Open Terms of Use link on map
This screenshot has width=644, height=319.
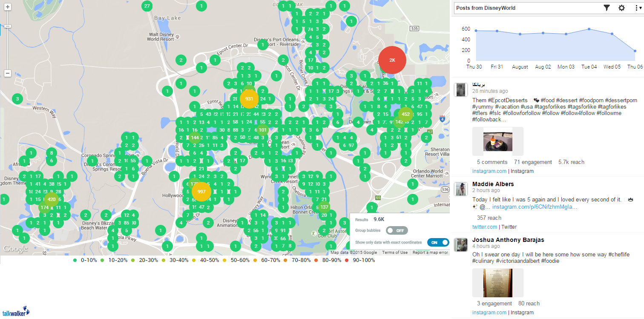(x=394, y=253)
